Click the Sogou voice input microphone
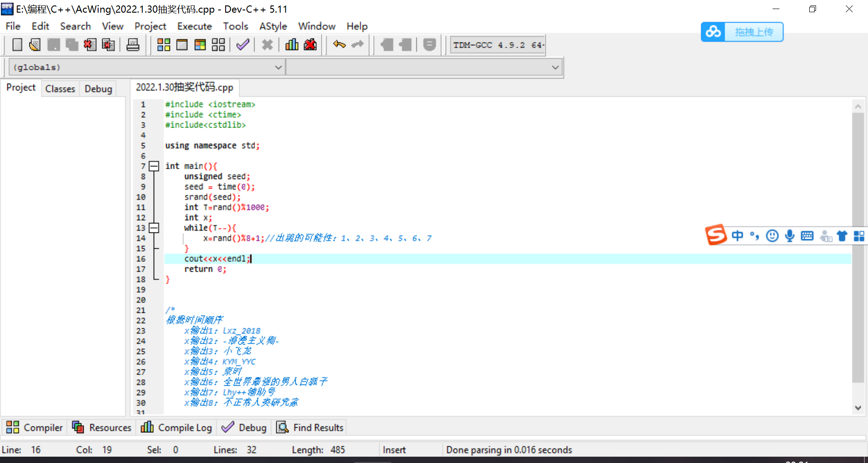Image resolution: width=868 pixels, height=463 pixels. (x=790, y=236)
